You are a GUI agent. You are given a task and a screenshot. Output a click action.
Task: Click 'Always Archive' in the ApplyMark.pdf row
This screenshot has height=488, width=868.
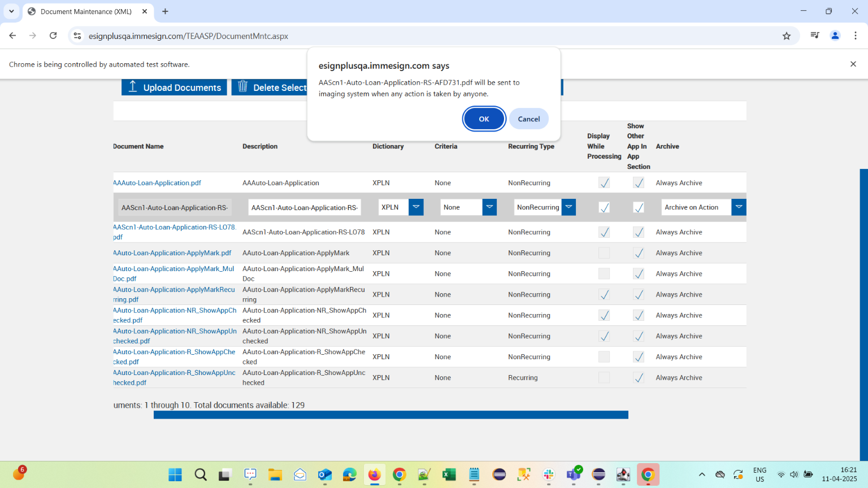coord(679,253)
